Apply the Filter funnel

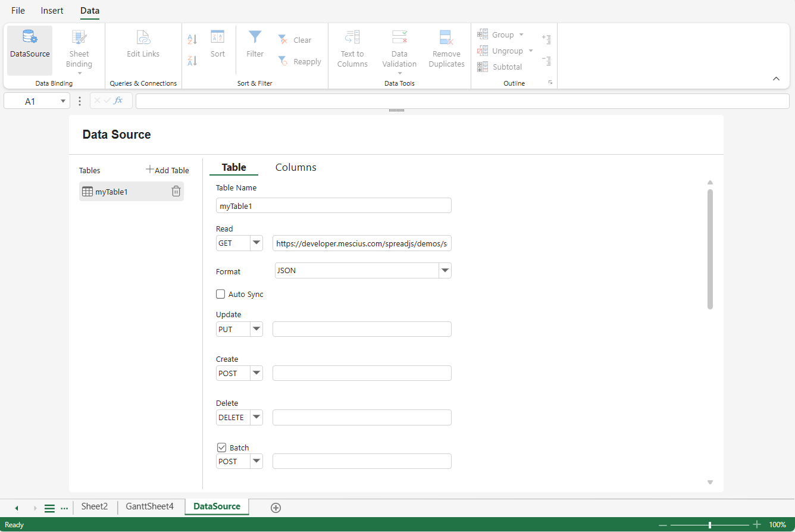click(255, 44)
